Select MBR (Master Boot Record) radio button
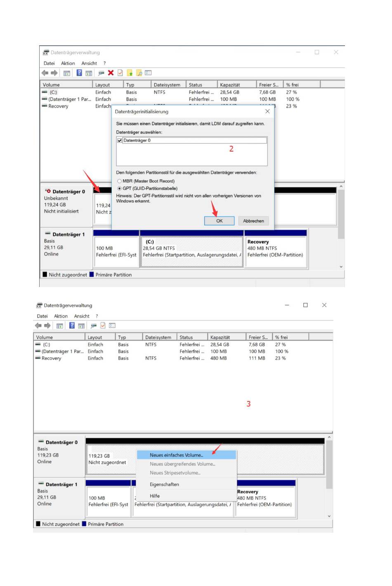The width and height of the screenshot is (392, 586). tap(119, 181)
